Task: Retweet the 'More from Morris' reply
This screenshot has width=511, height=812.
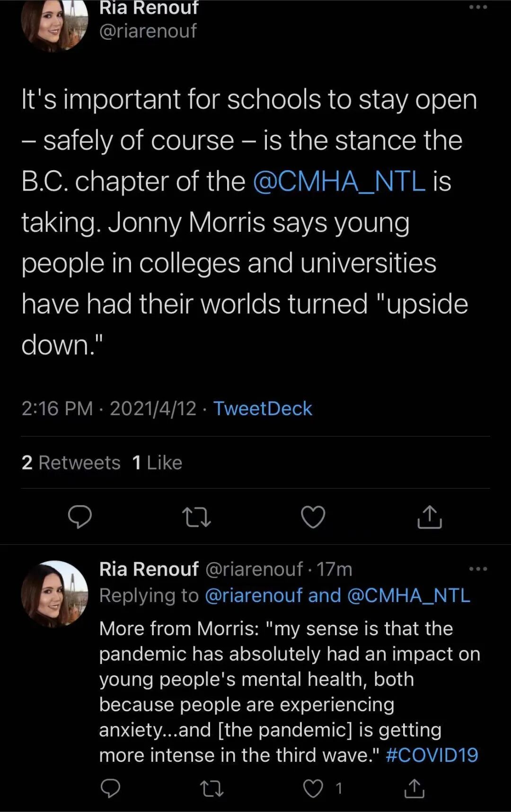Action: pyautogui.click(x=211, y=788)
